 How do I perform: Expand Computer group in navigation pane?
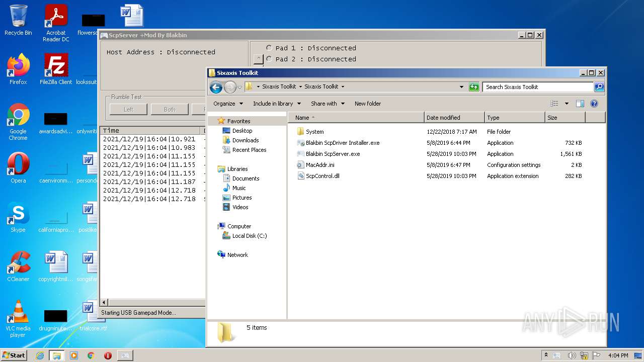(x=239, y=226)
